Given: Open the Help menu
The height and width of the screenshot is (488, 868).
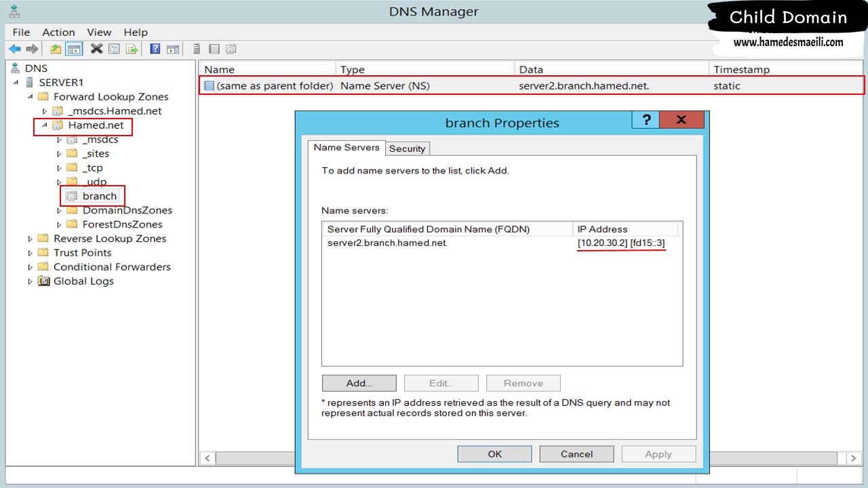Looking at the screenshot, I should [x=136, y=32].
